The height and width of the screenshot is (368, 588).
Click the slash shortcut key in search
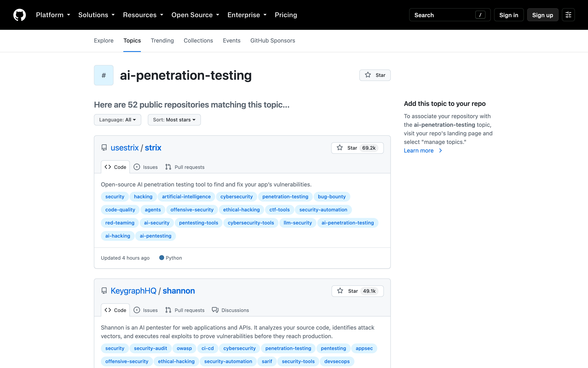480,15
